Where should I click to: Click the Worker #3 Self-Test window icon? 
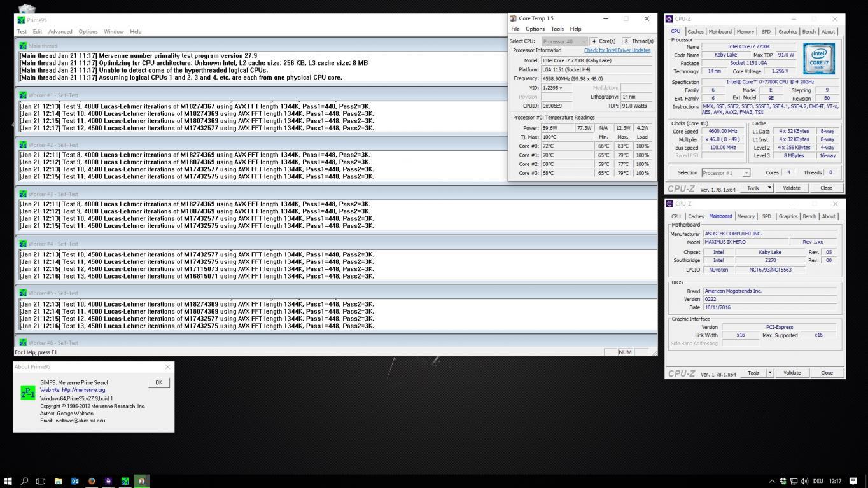pos(23,194)
